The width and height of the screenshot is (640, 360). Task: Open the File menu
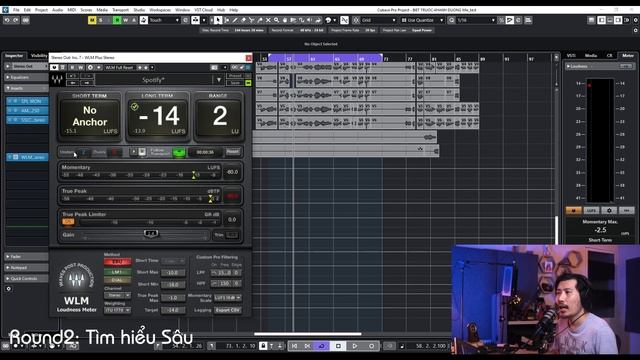pyautogui.click(x=16, y=10)
